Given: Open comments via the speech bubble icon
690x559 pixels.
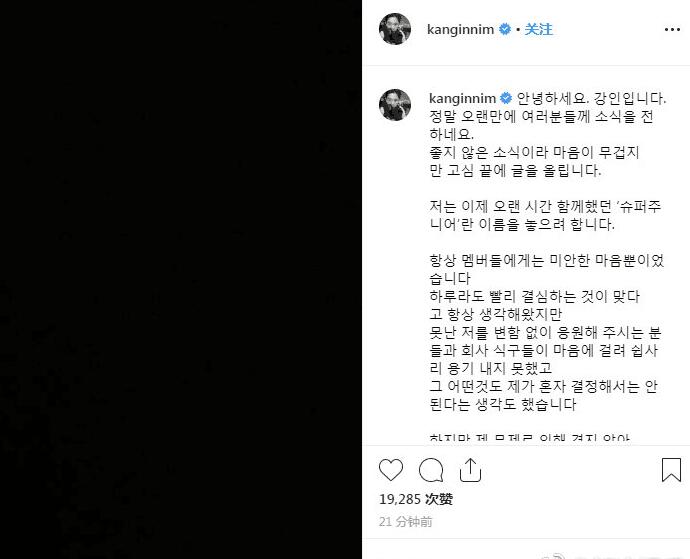Looking at the screenshot, I should point(431,470).
